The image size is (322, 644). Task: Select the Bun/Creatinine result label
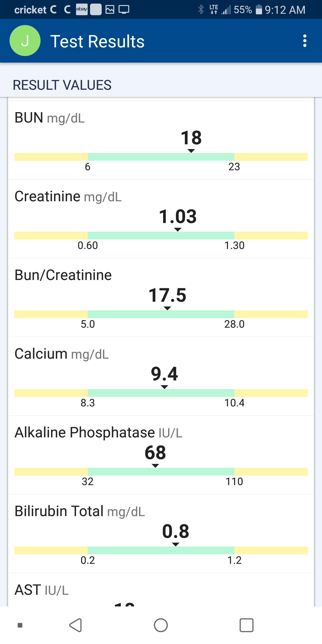click(x=63, y=275)
